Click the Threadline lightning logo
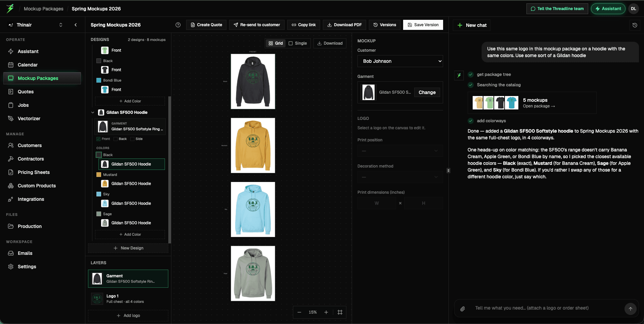Screen dimensions: 644x324 tap(10, 8)
